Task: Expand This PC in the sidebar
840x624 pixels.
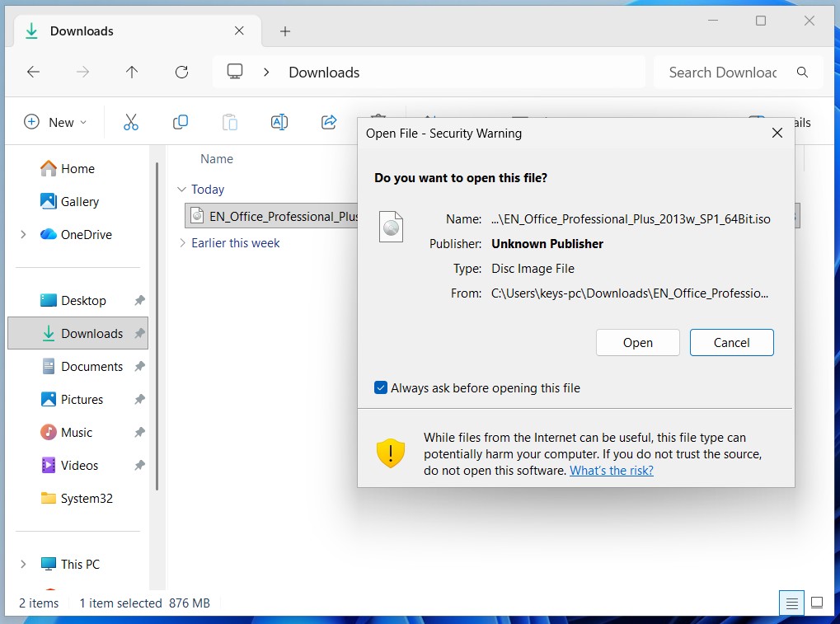Action: (x=22, y=564)
